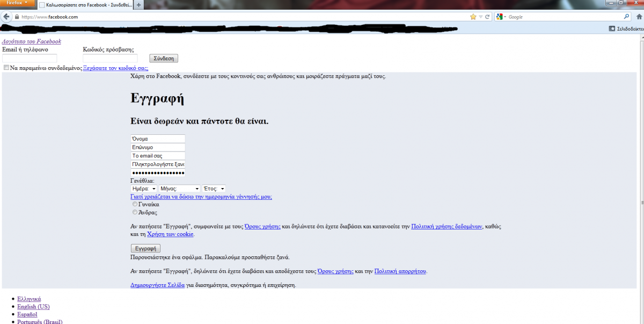644x324 pixels.
Task: Bookmark this page with star icon
Action: pos(473,17)
